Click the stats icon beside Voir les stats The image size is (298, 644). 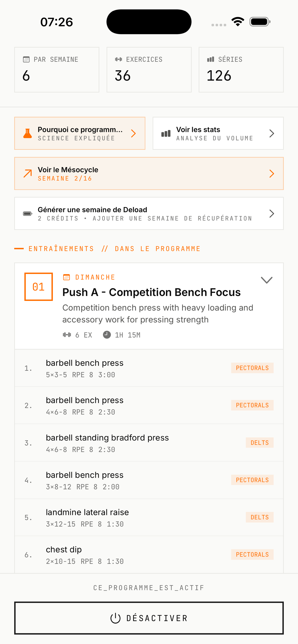coord(165,134)
